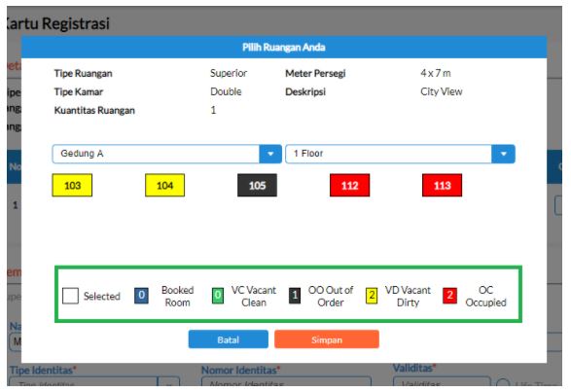Pick out-of-order room 105

(x=257, y=185)
